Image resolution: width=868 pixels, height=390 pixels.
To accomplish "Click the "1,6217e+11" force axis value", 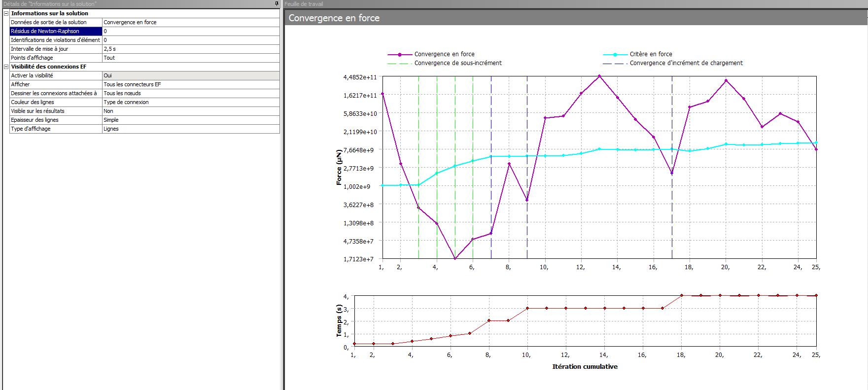I will pyautogui.click(x=361, y=96).
